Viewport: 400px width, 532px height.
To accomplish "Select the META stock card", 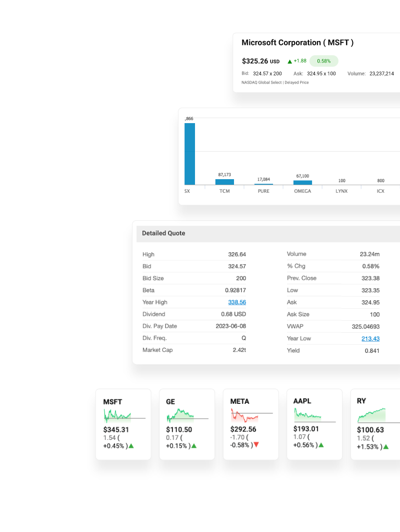I will click(x=250, y=424).
